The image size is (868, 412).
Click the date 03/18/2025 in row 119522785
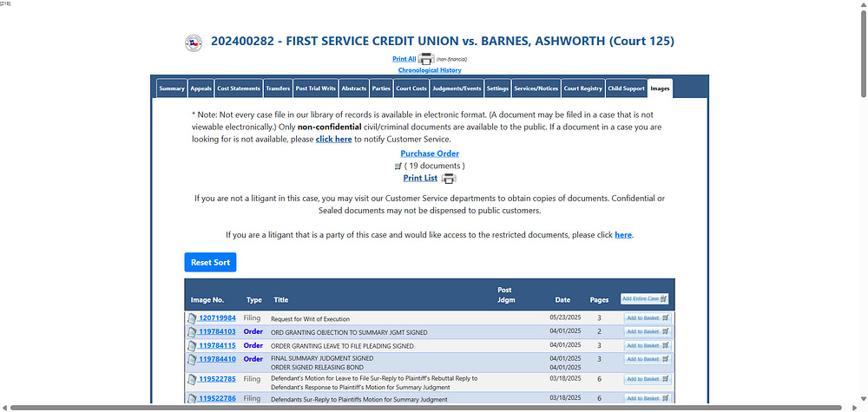pyautogui.click(x=565, y=379)
